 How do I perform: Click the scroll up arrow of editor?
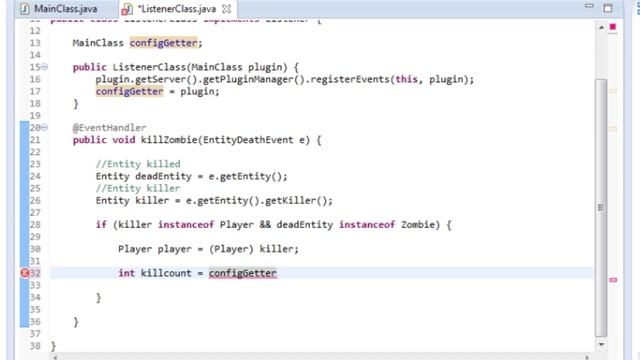[601, 28]
